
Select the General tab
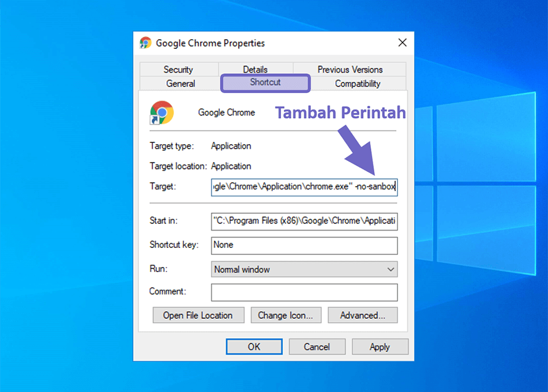181,84
